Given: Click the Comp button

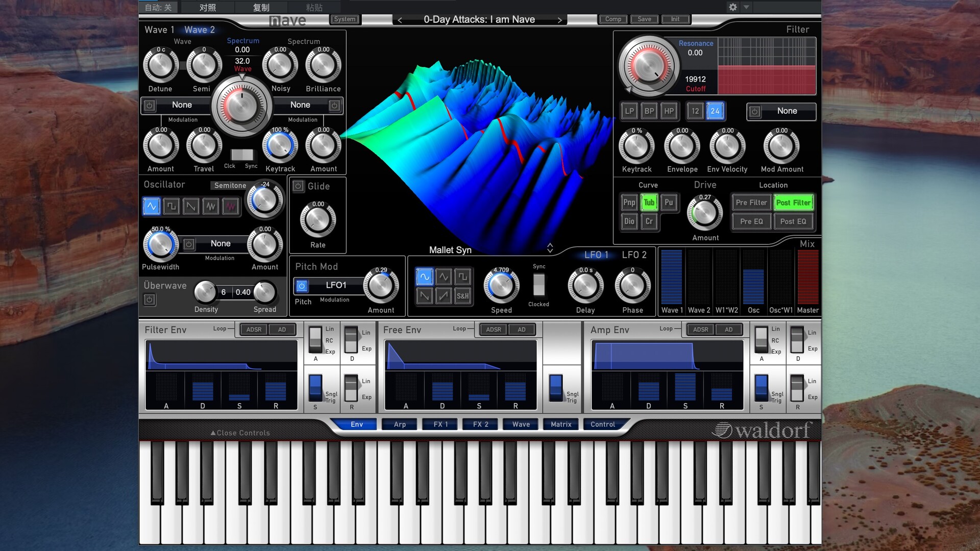Looking at the screenshot, I should click(x=613, y=19).
